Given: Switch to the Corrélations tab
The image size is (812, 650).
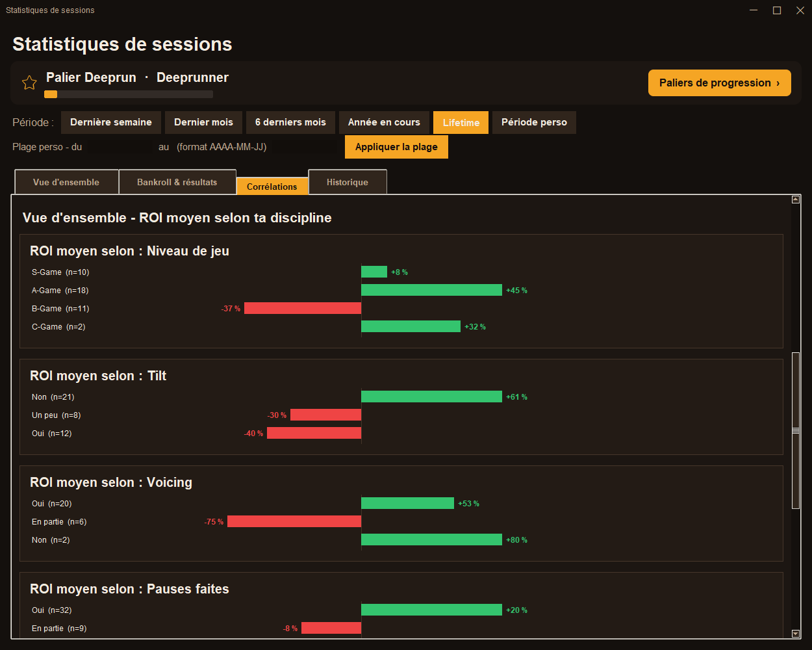Looking at the screenshot, I should point(272,186).
